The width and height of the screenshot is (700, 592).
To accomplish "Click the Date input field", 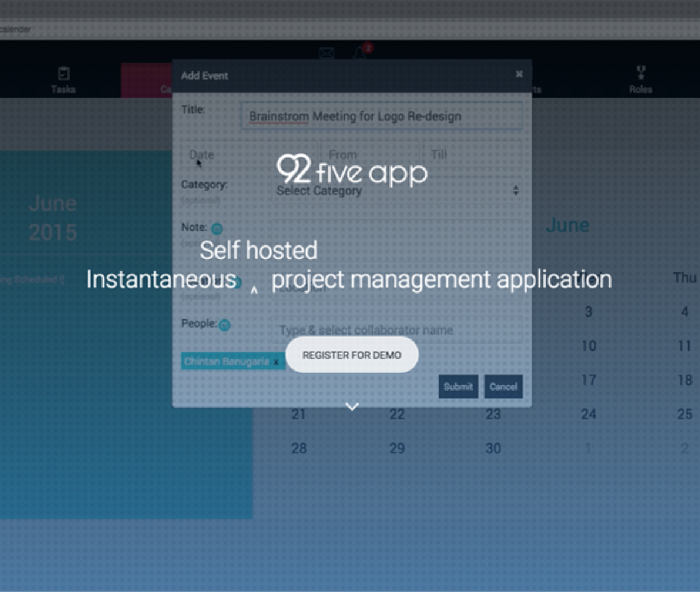I will [250, 154].
